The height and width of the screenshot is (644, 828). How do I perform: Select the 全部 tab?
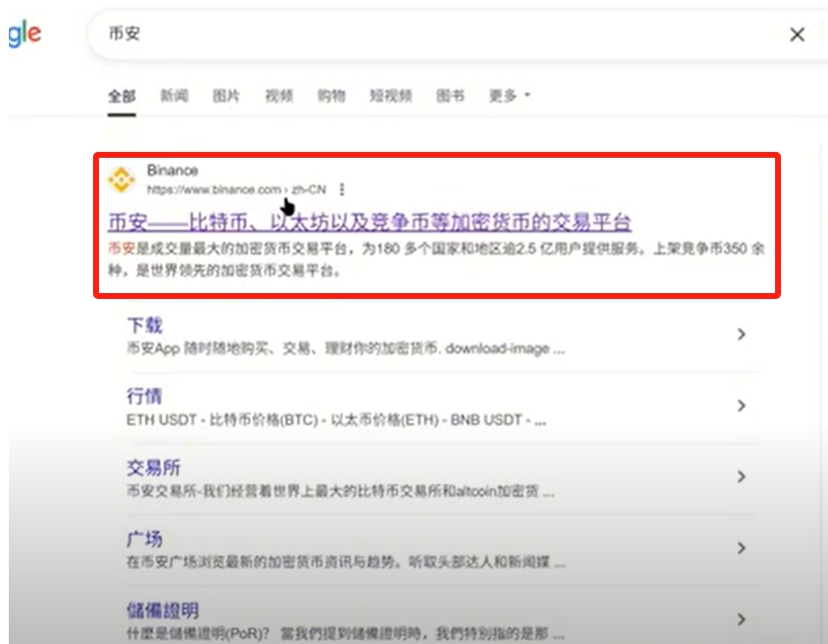click(x=122, y=96)
